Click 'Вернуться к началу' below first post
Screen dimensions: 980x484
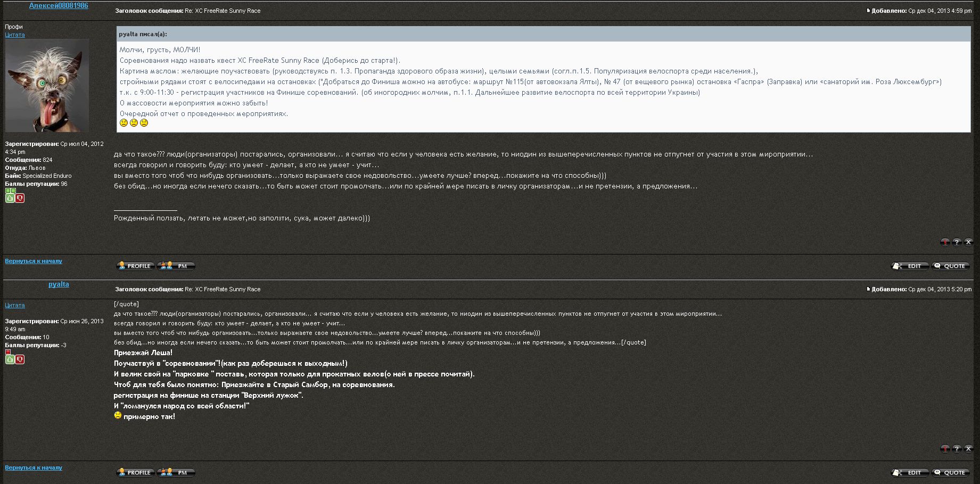(34, 261)
